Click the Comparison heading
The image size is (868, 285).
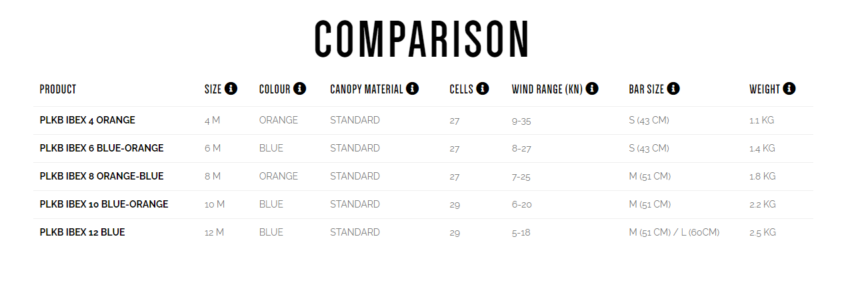pyautogui.click(x=422, y=39)
